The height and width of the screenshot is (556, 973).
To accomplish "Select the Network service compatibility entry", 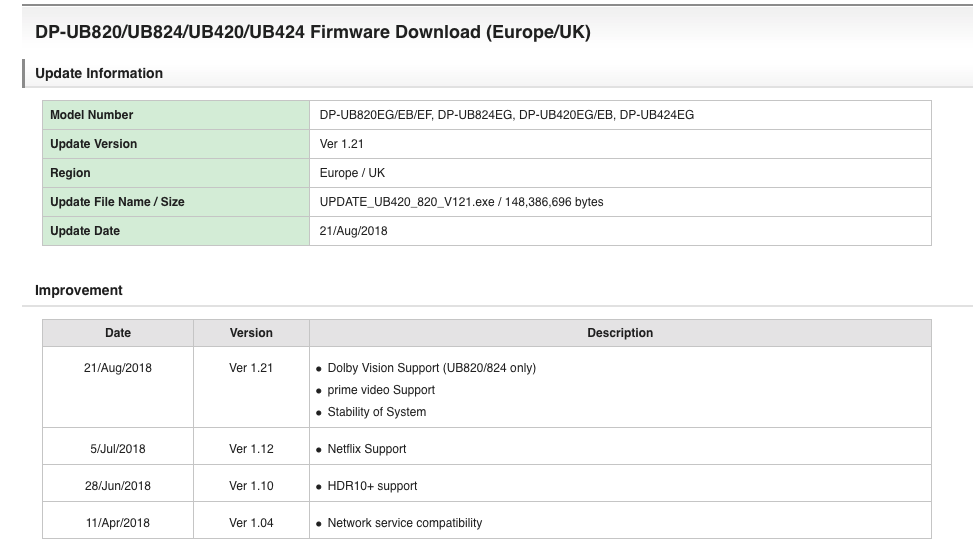I will tap(404, 523).
